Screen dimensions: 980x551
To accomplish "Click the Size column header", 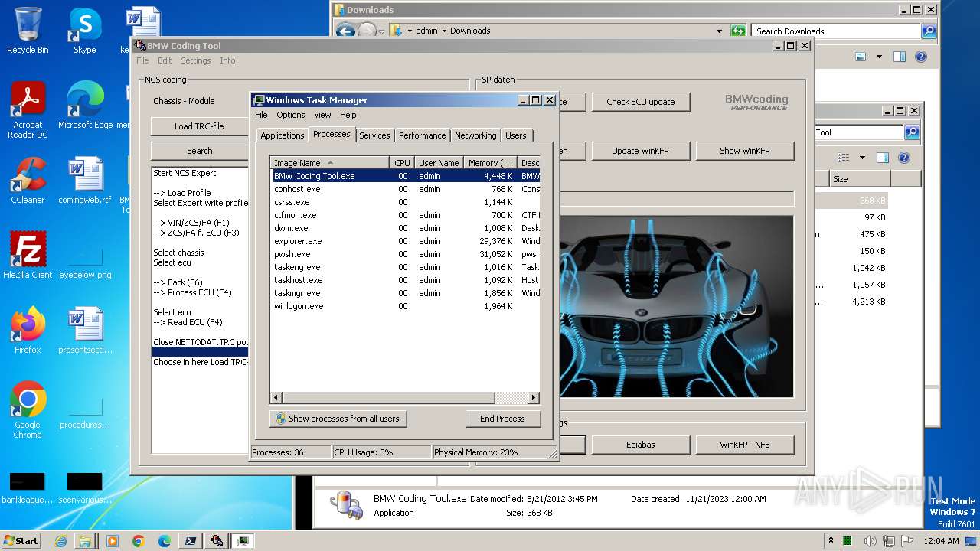I will (x=860, y=179).
